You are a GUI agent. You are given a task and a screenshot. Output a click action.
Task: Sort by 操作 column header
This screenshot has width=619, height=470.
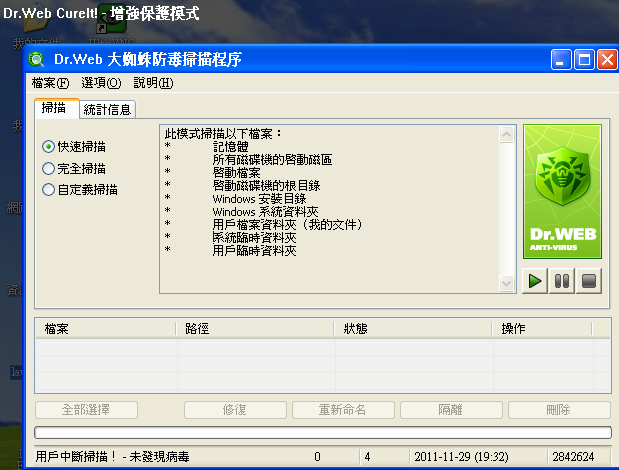click(x=542, y=329)
